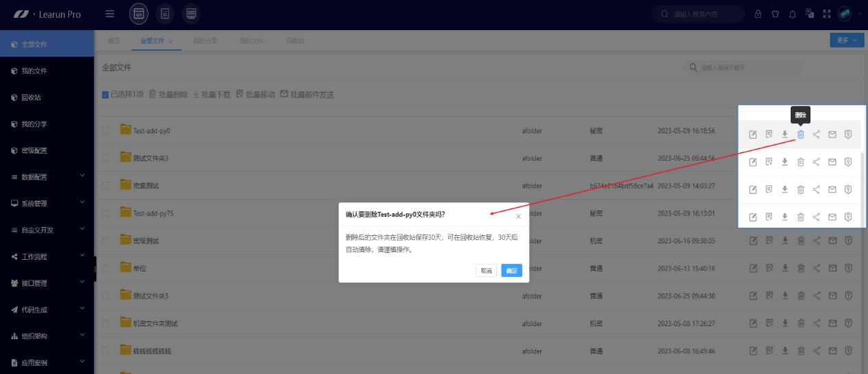The height and width of the screenshot is (374, 868).
Task: Tick the checkbox for 机密文件夹测试
Action: click(105, 323)
